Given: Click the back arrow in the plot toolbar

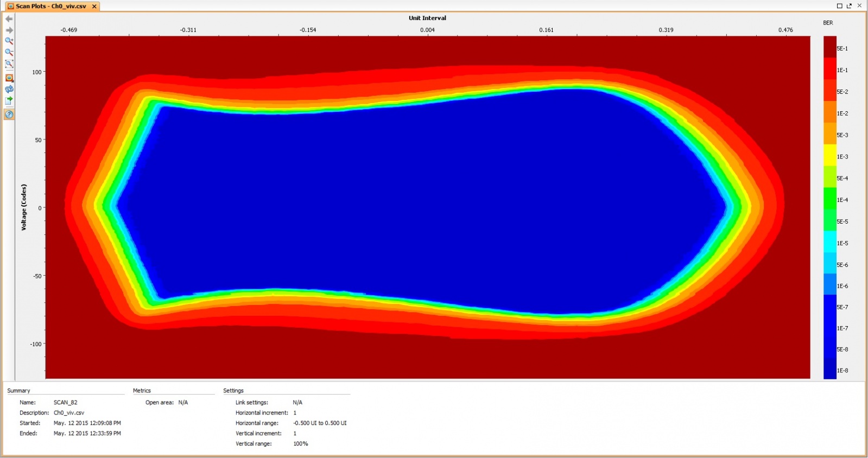Looking at the screenshot, I should [x=9, y=19].
